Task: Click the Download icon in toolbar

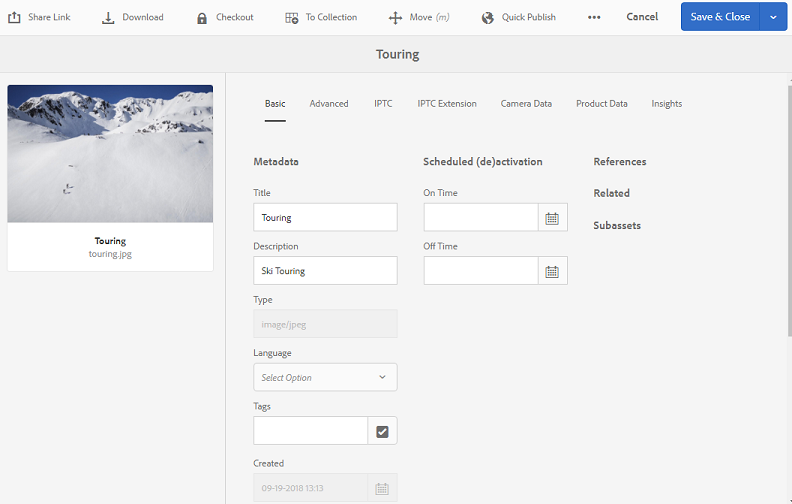Action: 108,18
